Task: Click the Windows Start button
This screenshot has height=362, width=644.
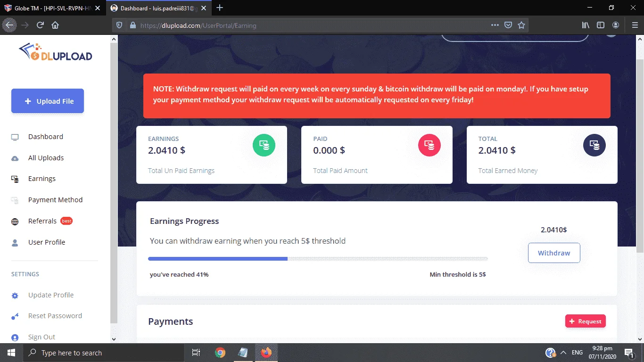Action: pyautogui.click(x=11, y=353)
